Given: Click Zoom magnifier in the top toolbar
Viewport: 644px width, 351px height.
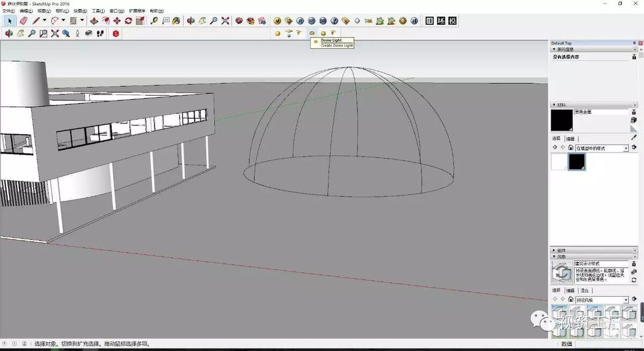Looking at the screenshot, I should [x=214, y=21].
